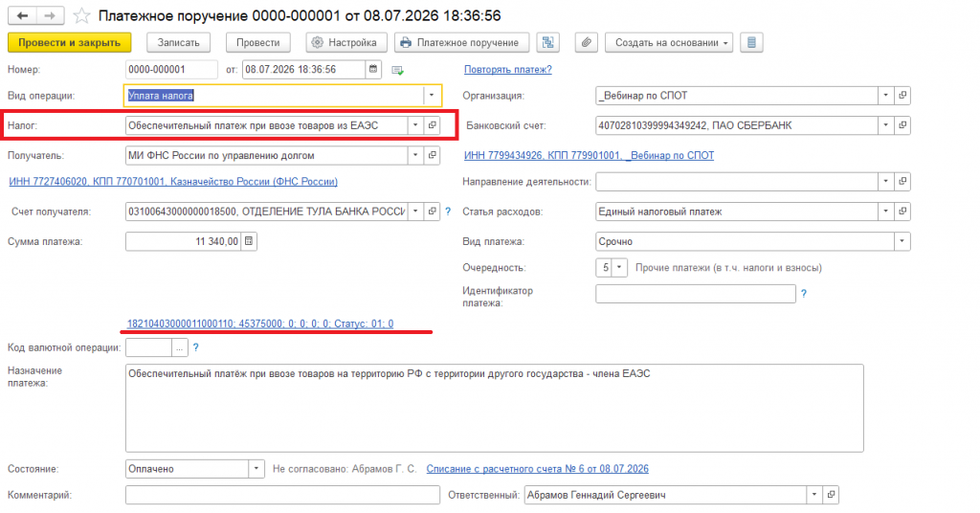The width and height of the screenshot is (980, 513).
Task: Add document to favorites with star
Action: 82,15
